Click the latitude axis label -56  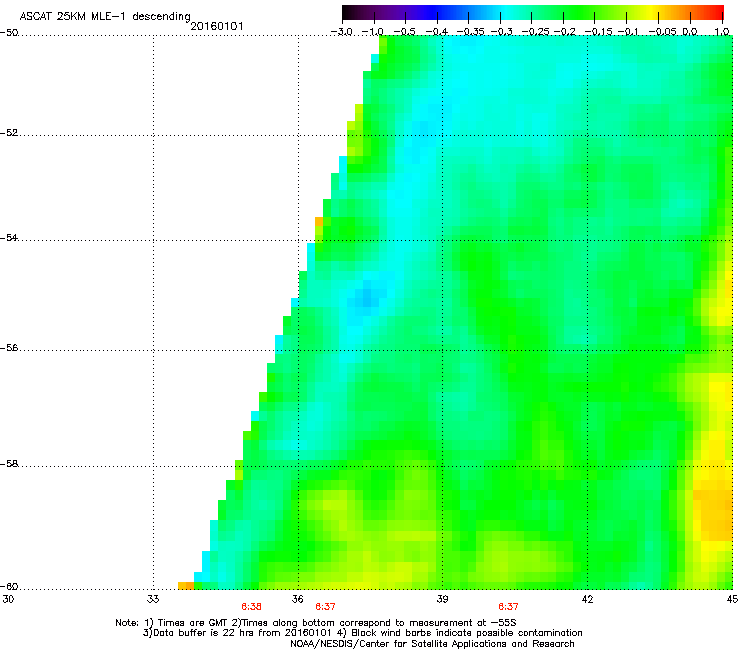tap(9, 348)
